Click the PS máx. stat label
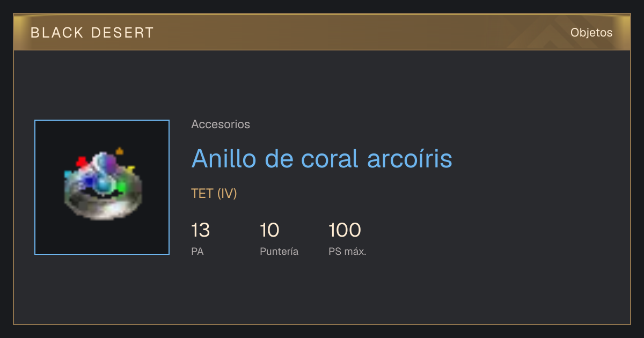 pyautogui.click(x=347, y=251)
